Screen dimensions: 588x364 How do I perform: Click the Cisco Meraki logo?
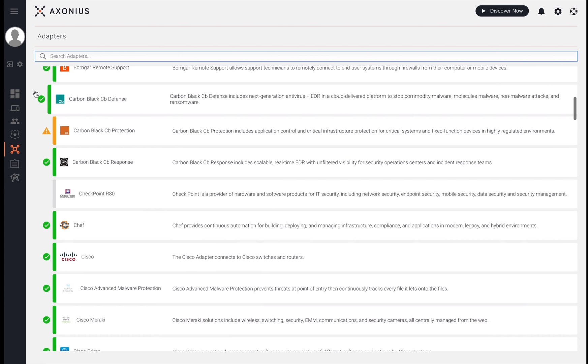click(66, 320)
